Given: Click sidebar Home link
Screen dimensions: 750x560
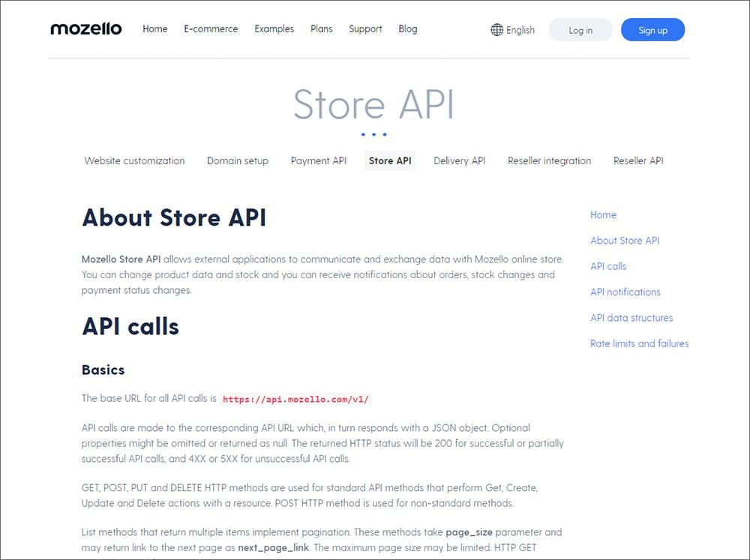Looking at the screenshot, I should pyautogui.click(x=603, y=215).
